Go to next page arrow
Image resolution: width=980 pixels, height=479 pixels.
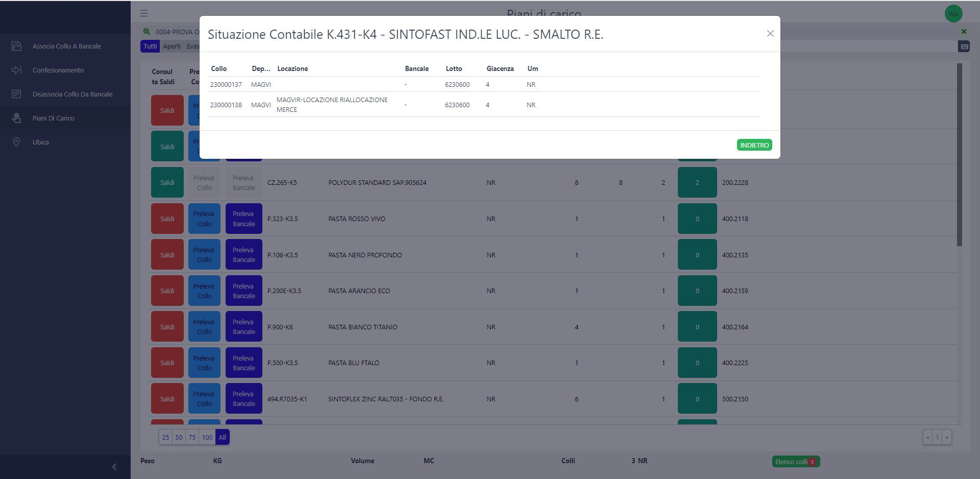pyautogui.click(x=947, y=437)
